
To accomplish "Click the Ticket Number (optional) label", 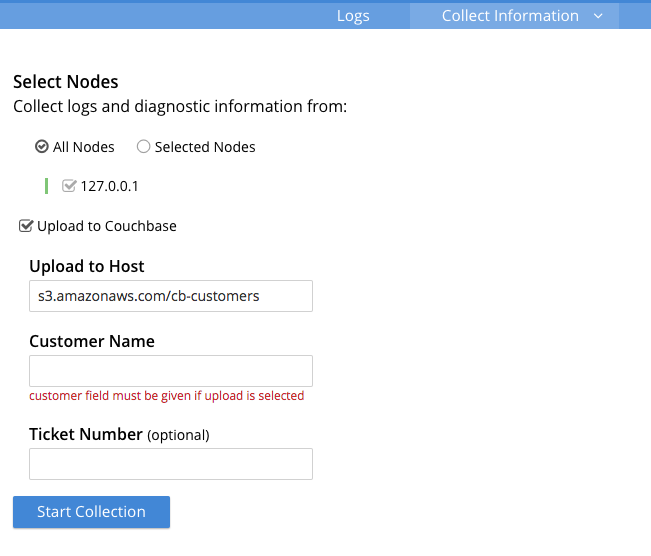I will pyautogui.click(x=119, y=434).
